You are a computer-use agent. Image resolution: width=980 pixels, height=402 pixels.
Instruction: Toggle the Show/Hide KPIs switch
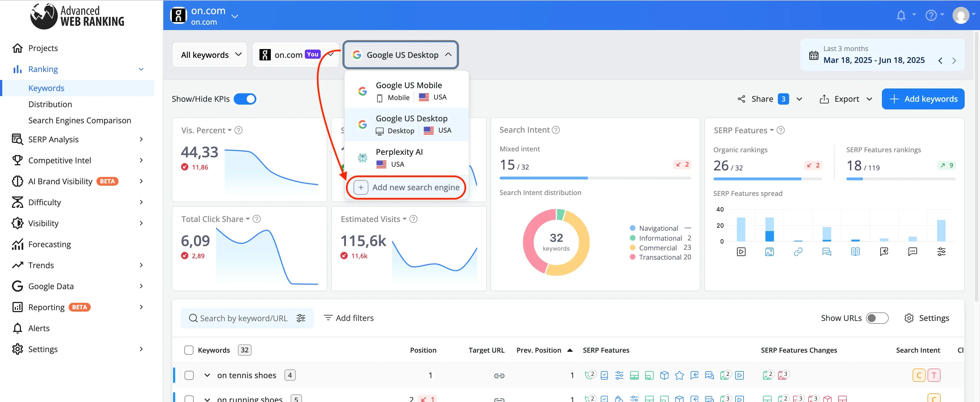point(245,99)
